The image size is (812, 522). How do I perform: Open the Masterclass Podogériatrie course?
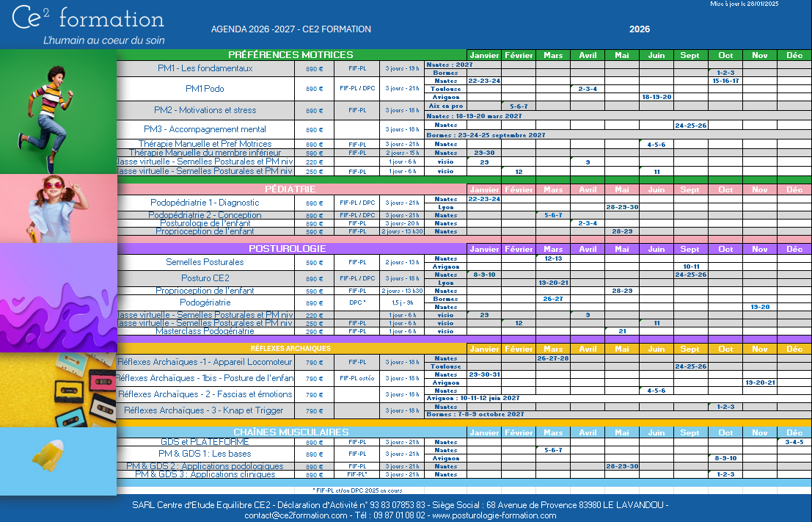pyautogui.click(x=205, y=331)
